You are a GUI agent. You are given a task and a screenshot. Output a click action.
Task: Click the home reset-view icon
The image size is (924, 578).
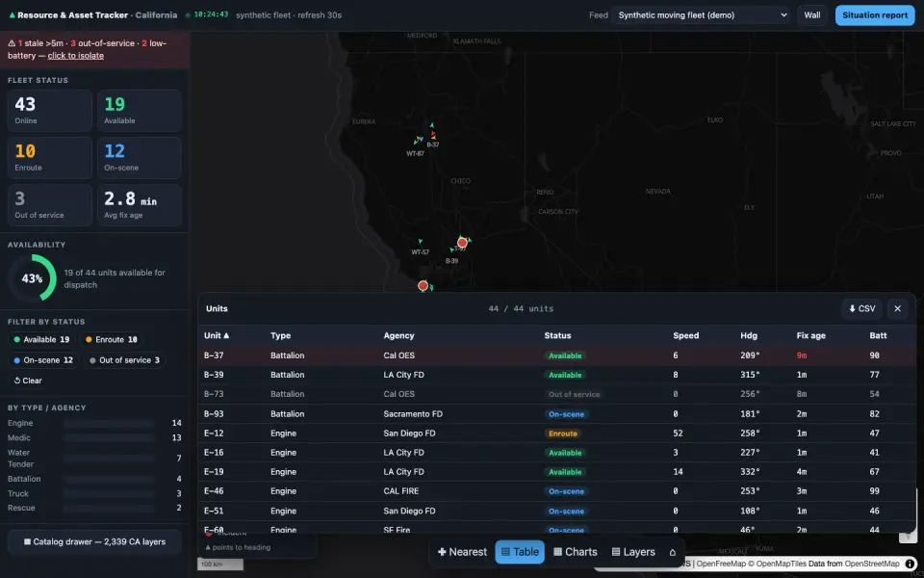(673, 552)
